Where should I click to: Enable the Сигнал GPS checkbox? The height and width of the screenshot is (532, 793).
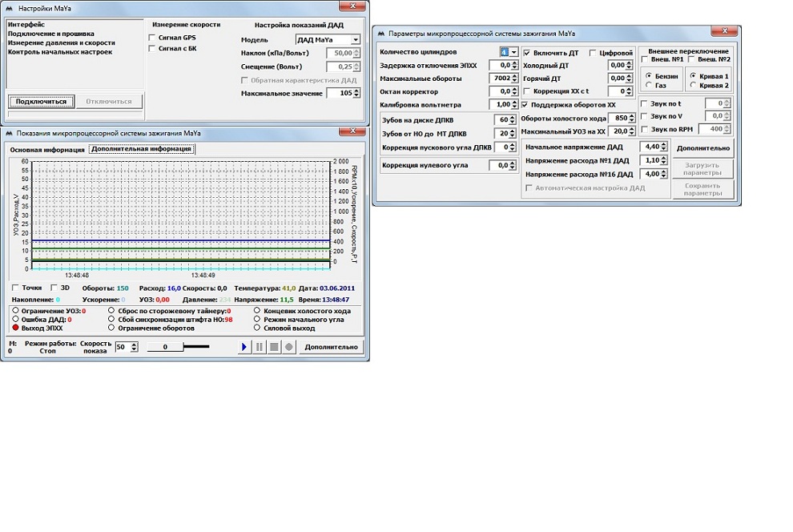click(x=153, y=38)
